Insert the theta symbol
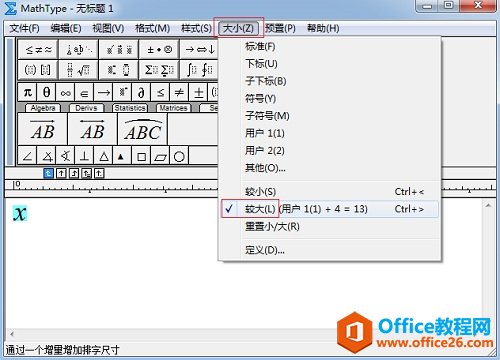500x360 pixels. [x=46, y=92]
